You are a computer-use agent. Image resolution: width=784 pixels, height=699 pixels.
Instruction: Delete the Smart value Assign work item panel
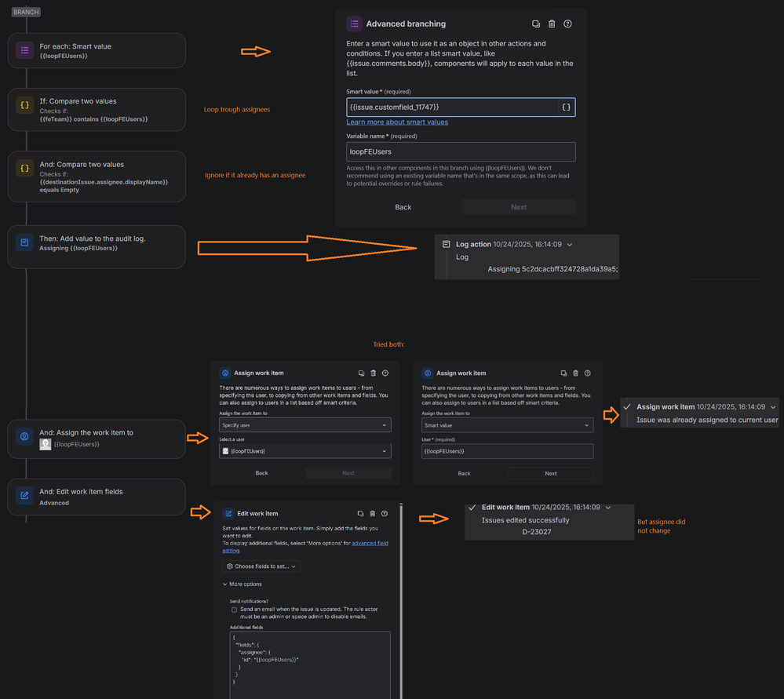[575, 373]
